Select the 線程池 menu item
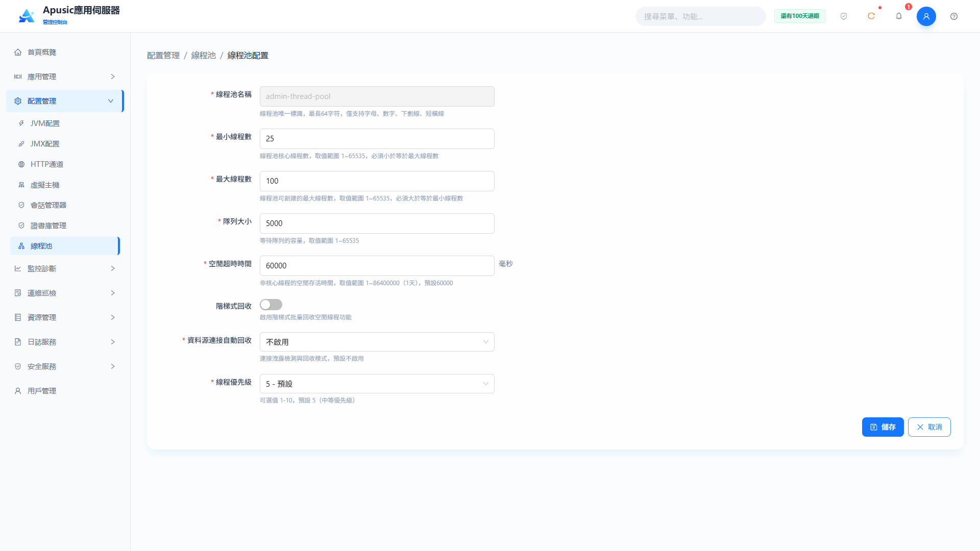Image resolution: width=980 pixels, height=551 pixels. pos(65,246)
